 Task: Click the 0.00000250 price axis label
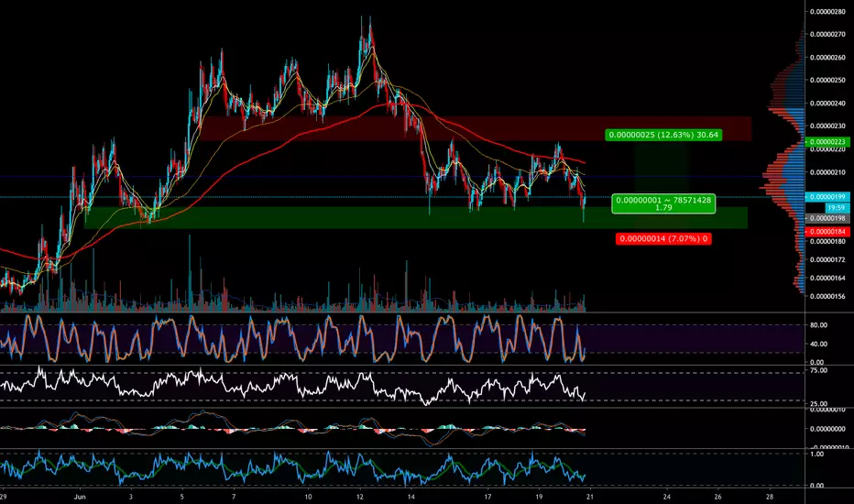coord(827,80)
